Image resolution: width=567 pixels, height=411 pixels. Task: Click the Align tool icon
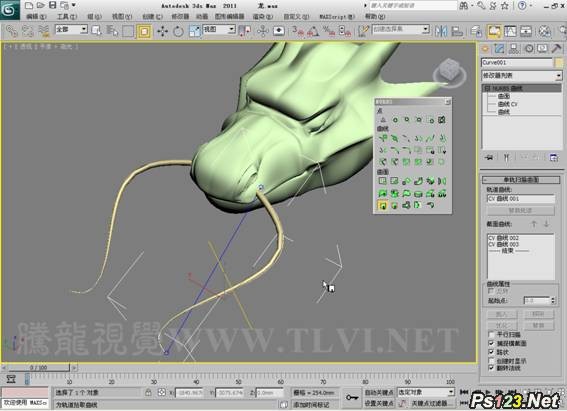click(x=457, y=31)
